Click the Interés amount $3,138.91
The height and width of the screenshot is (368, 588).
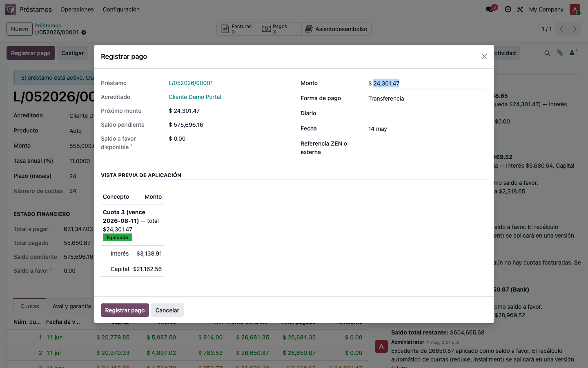click(x=149, y=254)
